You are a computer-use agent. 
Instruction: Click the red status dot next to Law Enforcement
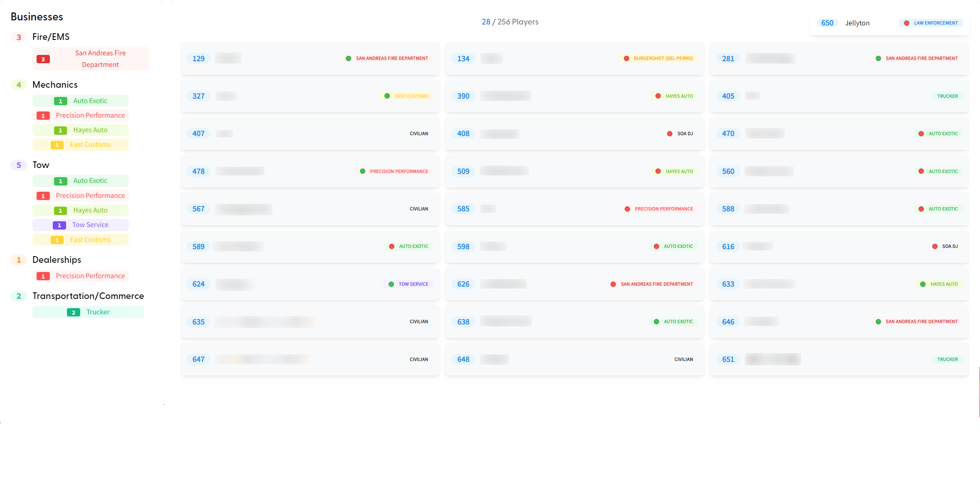(x=906, y=23)
